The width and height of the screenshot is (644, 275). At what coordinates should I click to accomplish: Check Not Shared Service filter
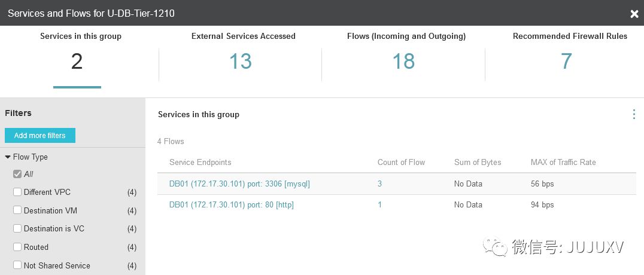(17, 265)
